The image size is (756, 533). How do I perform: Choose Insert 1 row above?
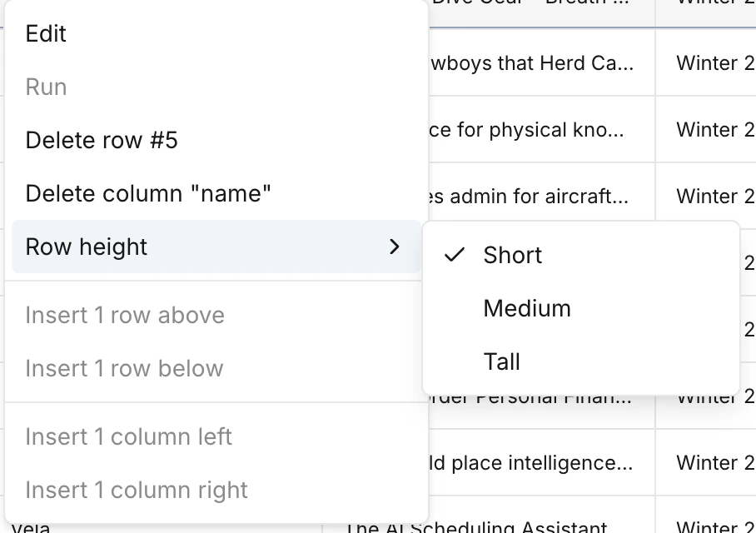[x=125, y=315]
